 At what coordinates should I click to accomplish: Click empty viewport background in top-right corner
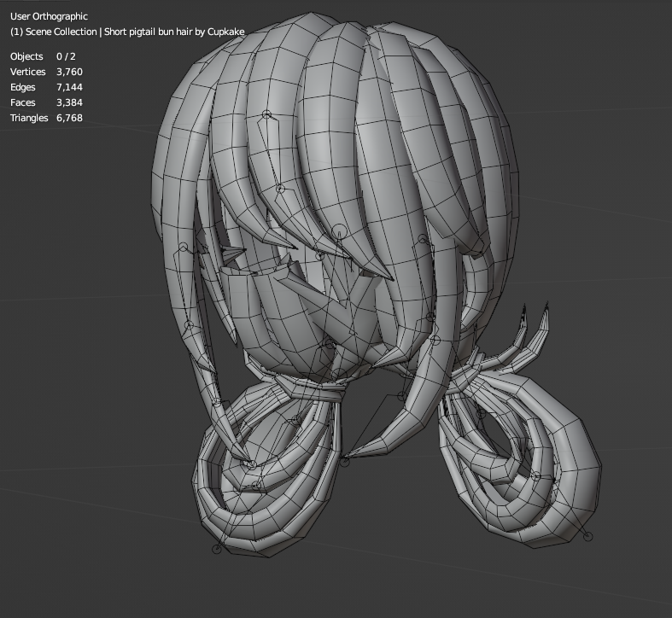(615, 51)
